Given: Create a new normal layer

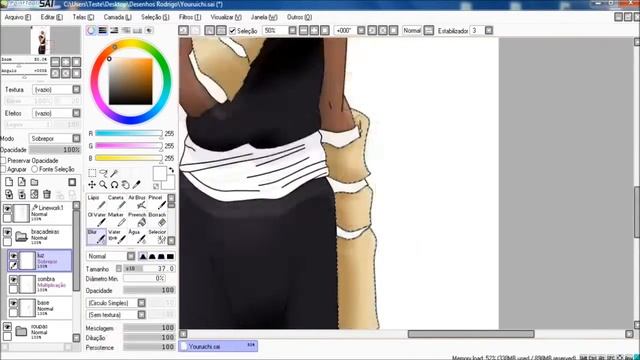Looking at the screenshot, I should point(9,182).
